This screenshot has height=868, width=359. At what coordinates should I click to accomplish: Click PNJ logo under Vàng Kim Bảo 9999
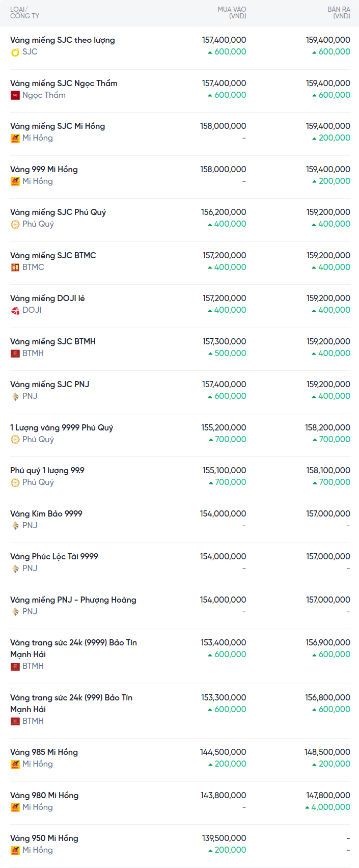[x=15, y=526]
